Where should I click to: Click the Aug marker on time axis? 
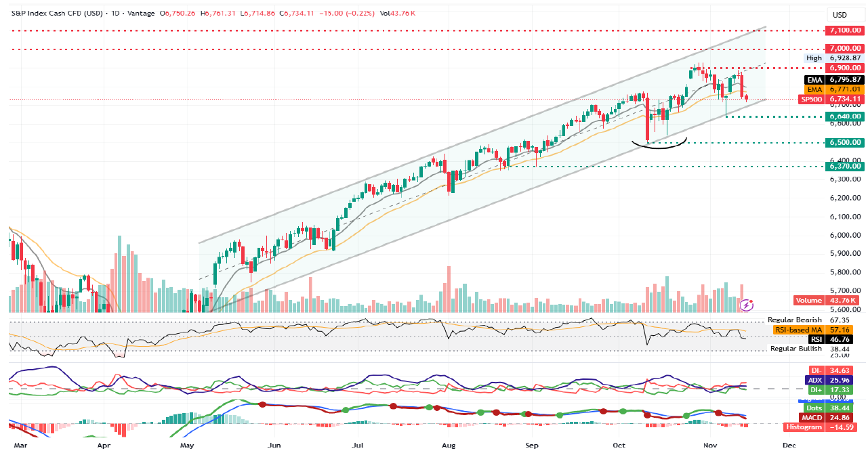(x=447, y=446)
